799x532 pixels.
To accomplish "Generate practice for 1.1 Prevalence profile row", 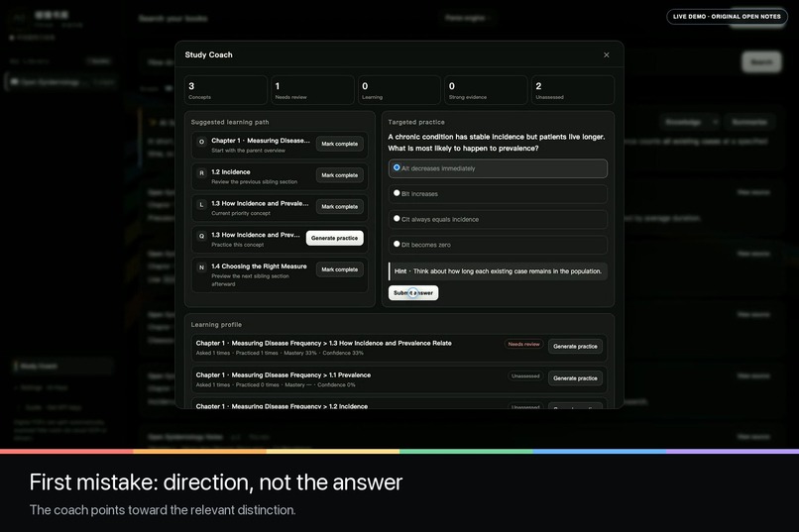I will point(575,378).
